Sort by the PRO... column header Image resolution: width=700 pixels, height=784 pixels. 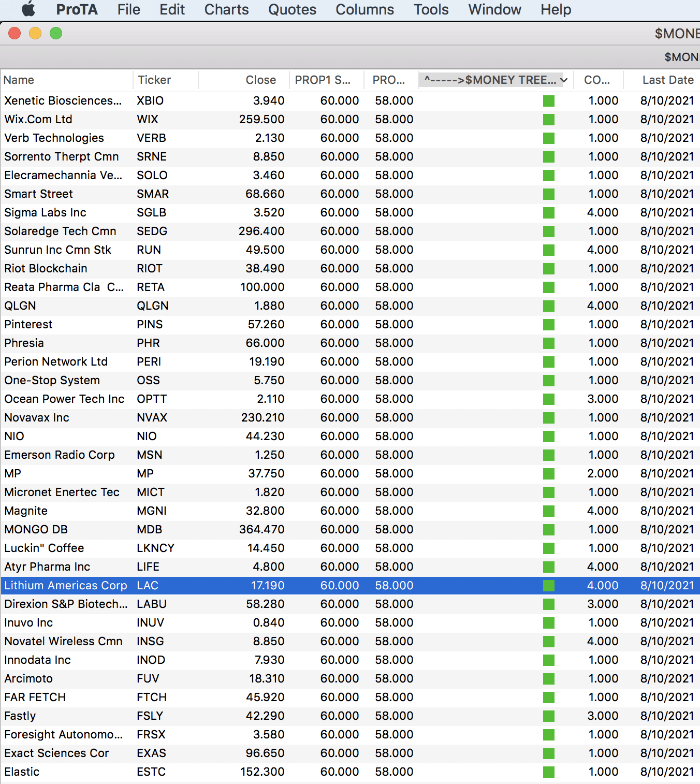390,80
